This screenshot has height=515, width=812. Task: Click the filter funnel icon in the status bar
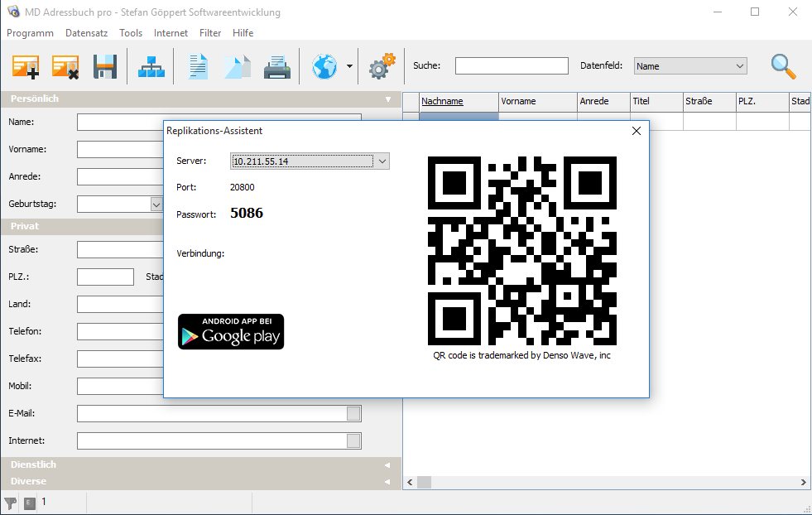[x=11, y=503]
